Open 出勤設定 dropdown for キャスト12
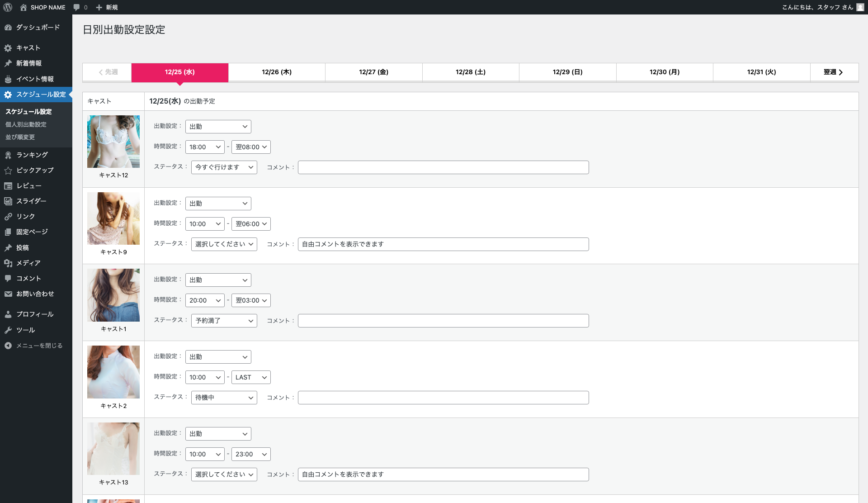 click(218, 127)
